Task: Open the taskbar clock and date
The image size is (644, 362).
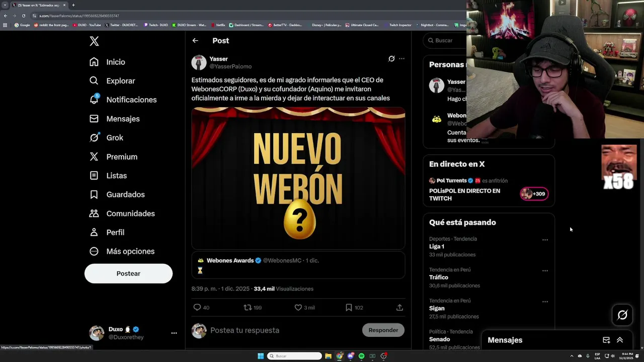Action: [625, 356]
